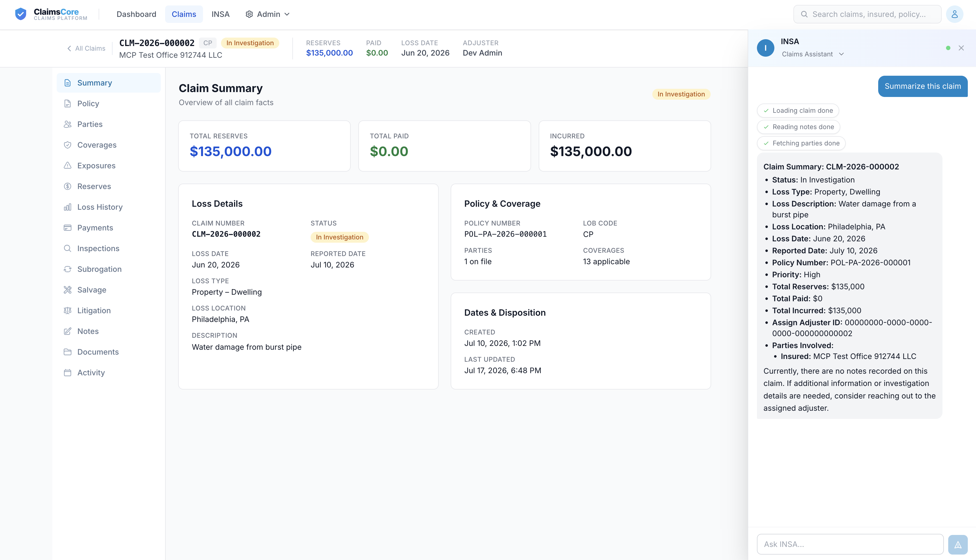Click the green online status dot
Screen dimensions: 976x560
948,48
